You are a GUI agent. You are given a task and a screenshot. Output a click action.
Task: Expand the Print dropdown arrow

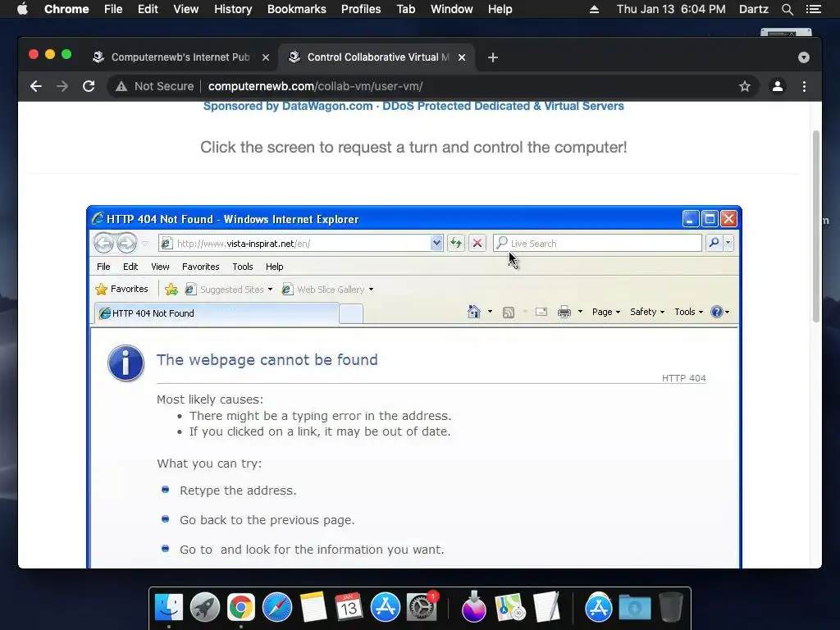580,312
